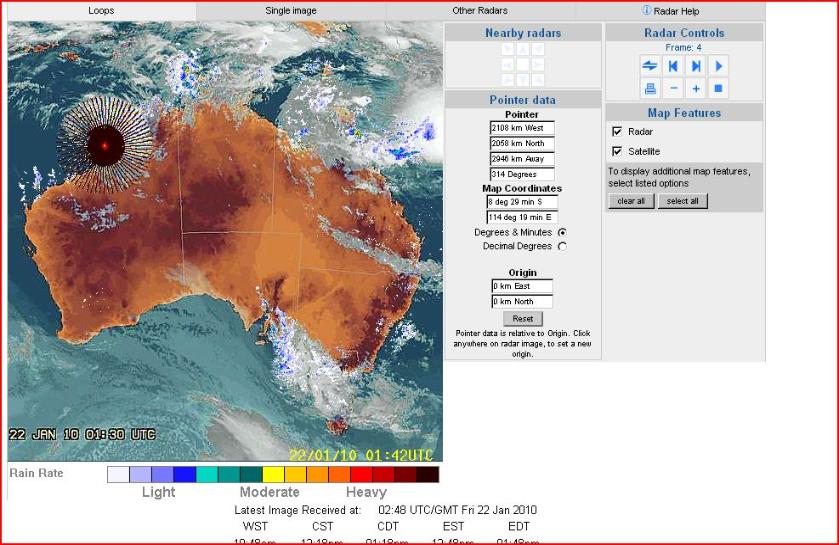Step to next radar frame

[696, 66]
